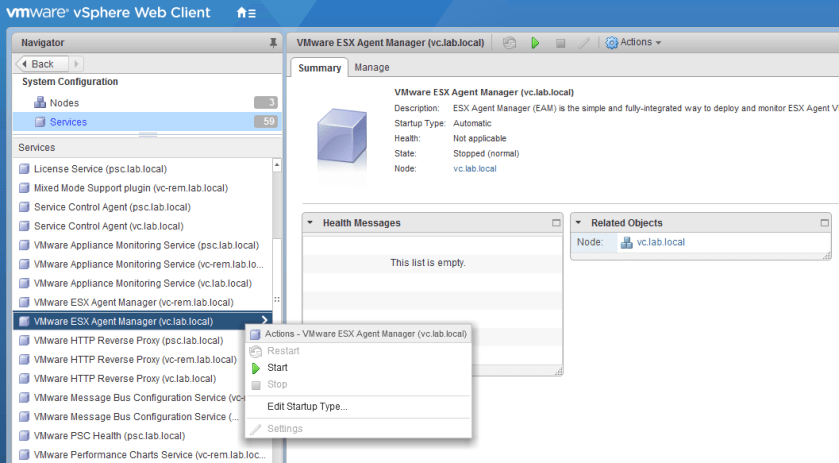Screen dimensions: 839x463
Task: Click the stop service toolbar icon
Action: pyautogui.click(x=560, y=43)
